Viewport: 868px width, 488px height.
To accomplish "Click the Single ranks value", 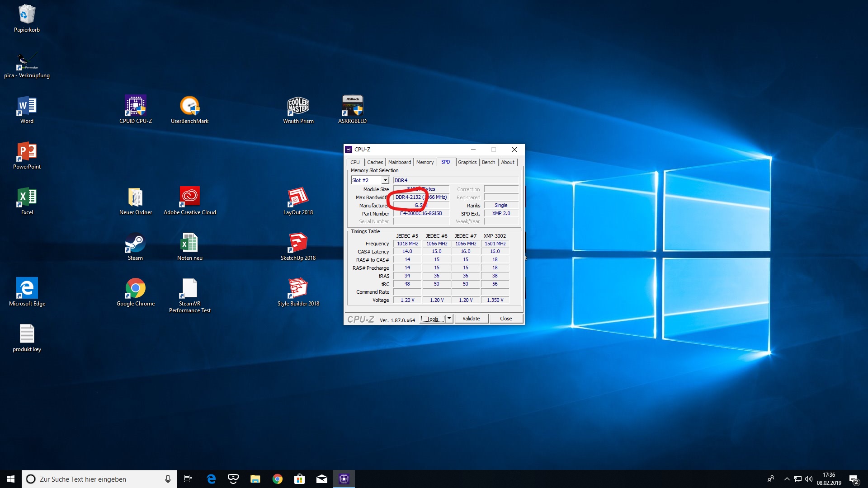I will 501,206.
